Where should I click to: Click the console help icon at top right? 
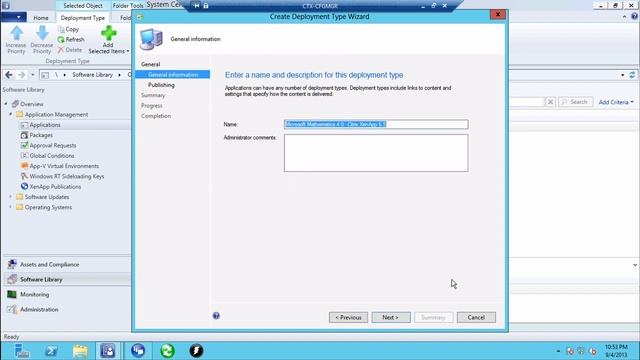(634, 16)
